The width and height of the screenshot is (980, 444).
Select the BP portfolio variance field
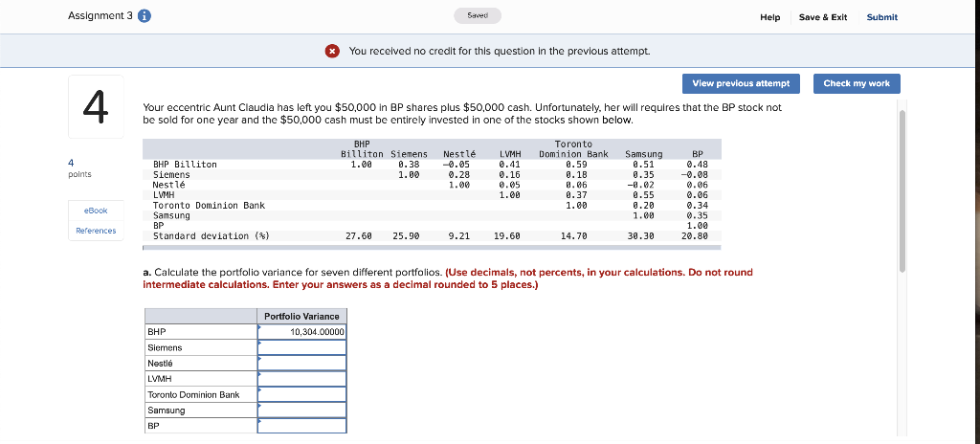pyautogui.click(x=301, y=426)
